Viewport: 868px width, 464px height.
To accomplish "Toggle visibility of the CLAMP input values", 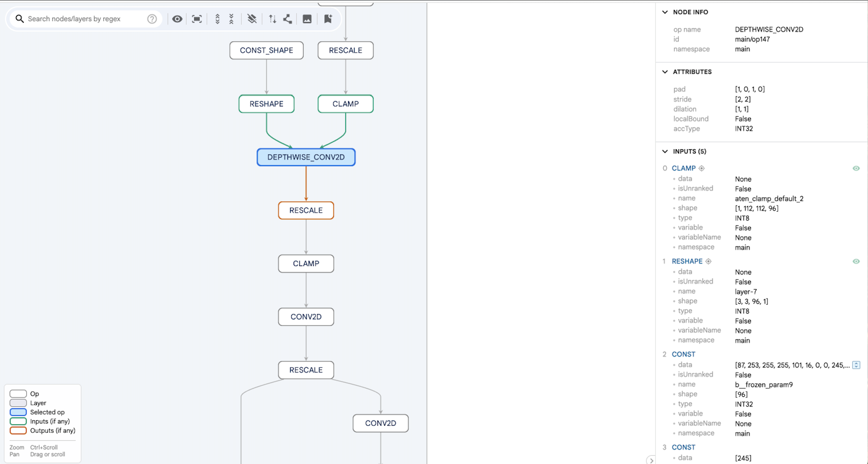I will (x=856, y=168).
